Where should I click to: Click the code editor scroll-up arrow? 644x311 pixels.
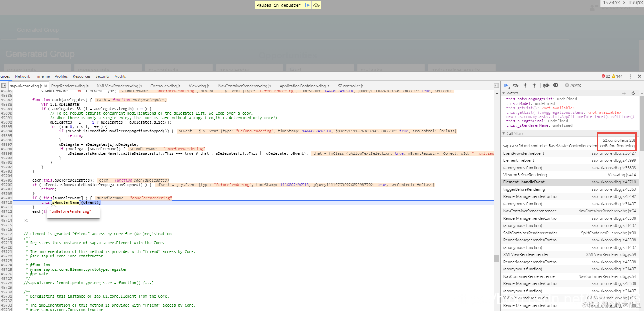[497, 93]
